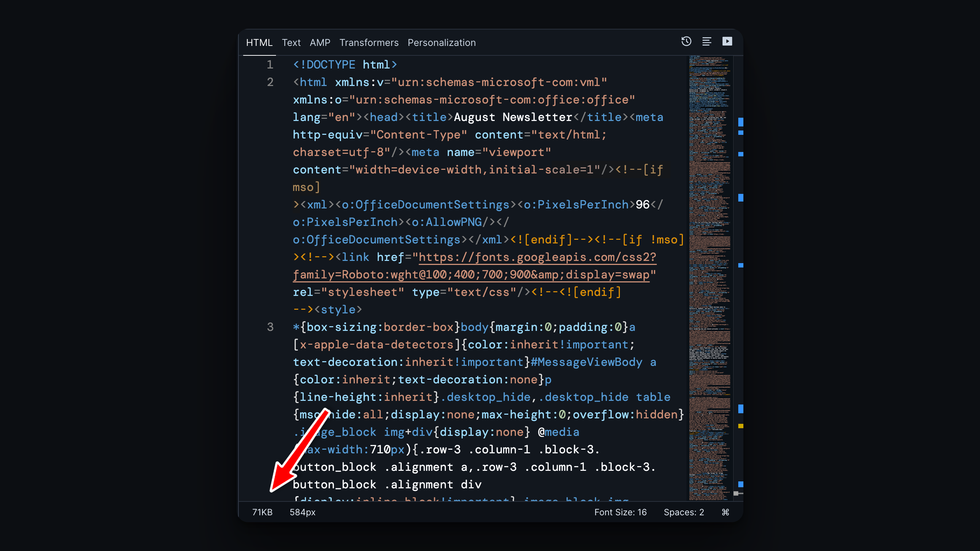
Task: Click line number 2 in gutter
Action: 270,82
